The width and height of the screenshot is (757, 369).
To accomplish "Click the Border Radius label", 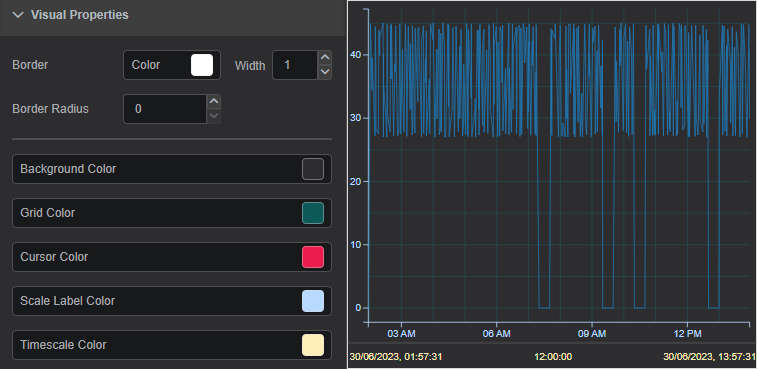I will pos(50,109).
